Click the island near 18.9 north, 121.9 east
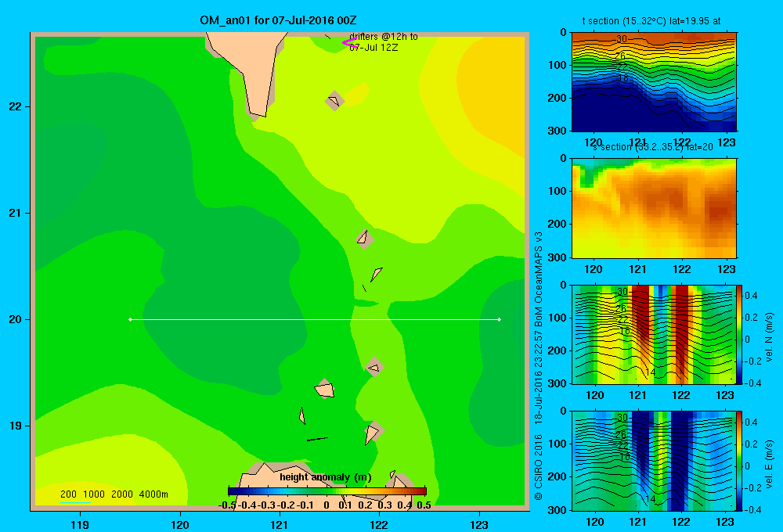This screenshot has height=532, width=783. pos(373,433)
